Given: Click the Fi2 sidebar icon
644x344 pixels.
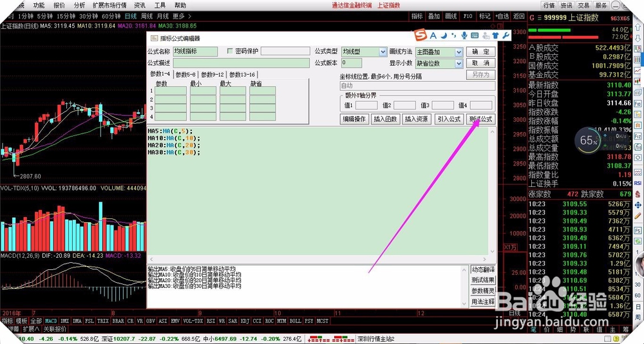Looking at the screenshot, I should click(638, 136).
